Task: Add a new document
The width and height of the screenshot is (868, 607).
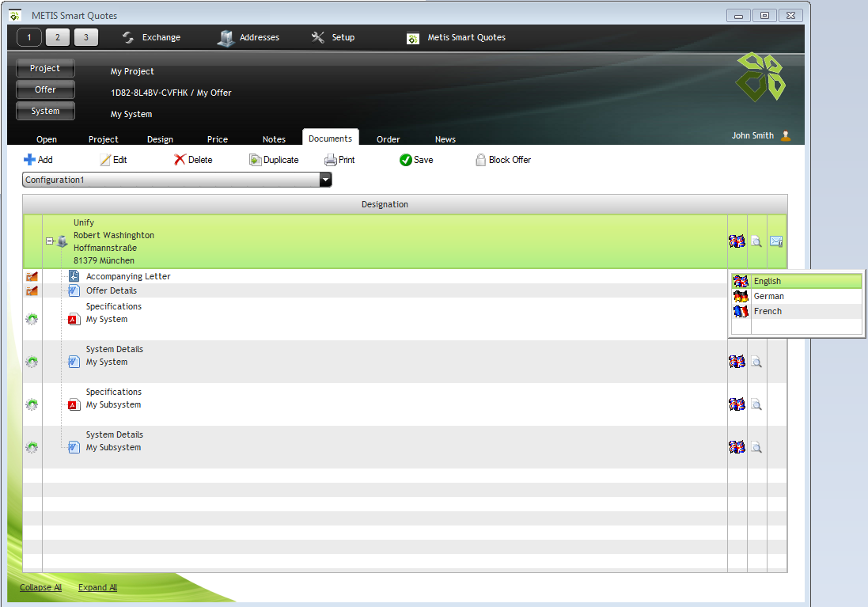Action: (x=38, y=160)
